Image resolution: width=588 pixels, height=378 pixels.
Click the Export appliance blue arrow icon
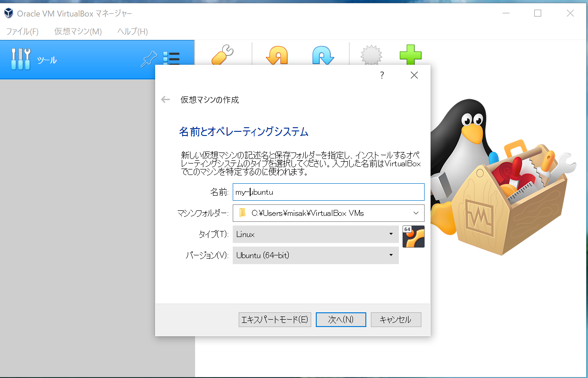(323, 55)
